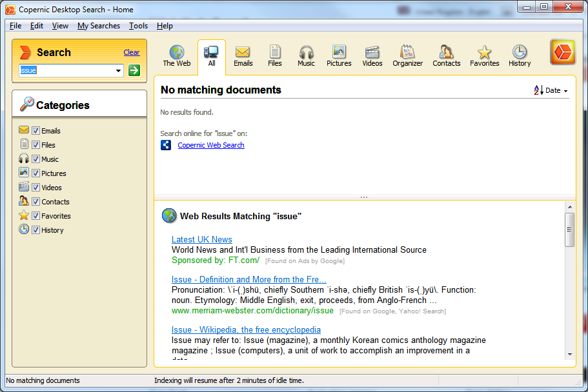This screenshot has height=392, width=588.
Task: Click the pane splitter handle dots
Action: pyautogui.click(x=364, y=197)
